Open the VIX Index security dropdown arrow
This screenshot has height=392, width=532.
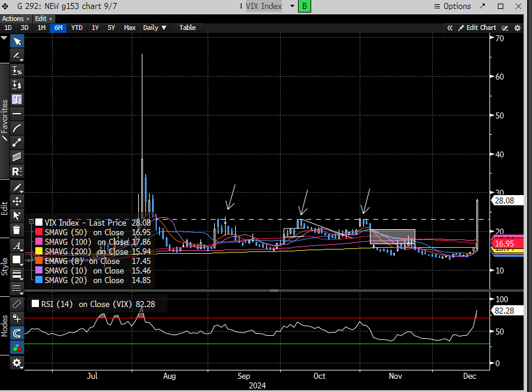tap(292, 6)
